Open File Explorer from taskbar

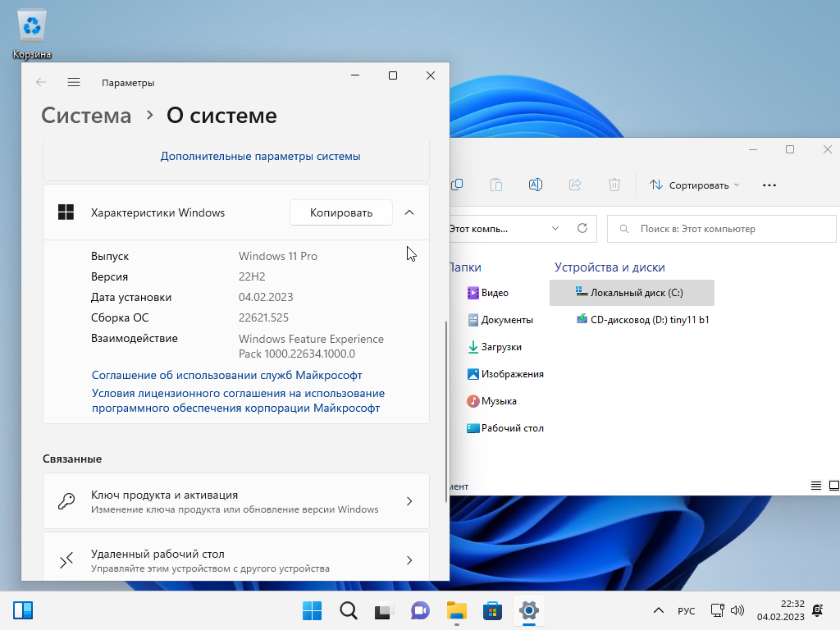tap(456, 610)
